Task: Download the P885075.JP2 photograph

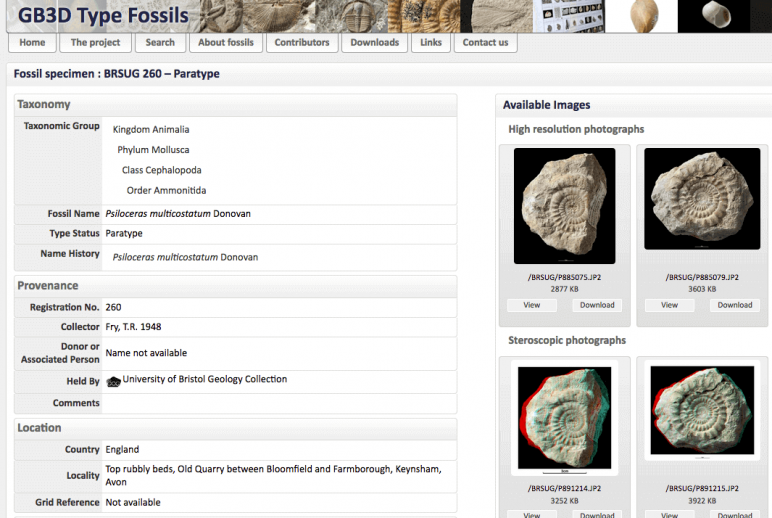Action: (597, 305)
